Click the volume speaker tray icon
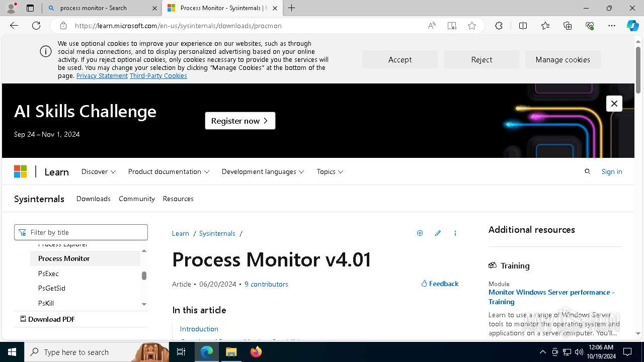644x362 pixels. (x=579, y=352)
